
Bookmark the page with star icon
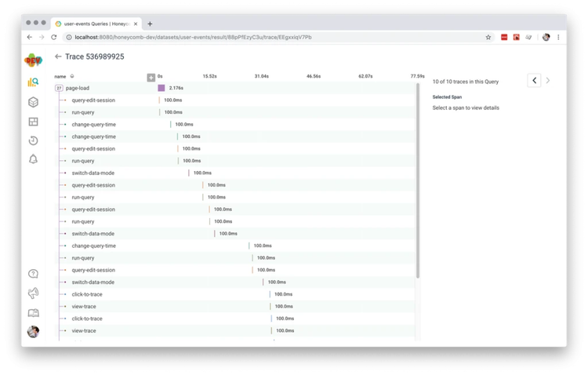488,37
